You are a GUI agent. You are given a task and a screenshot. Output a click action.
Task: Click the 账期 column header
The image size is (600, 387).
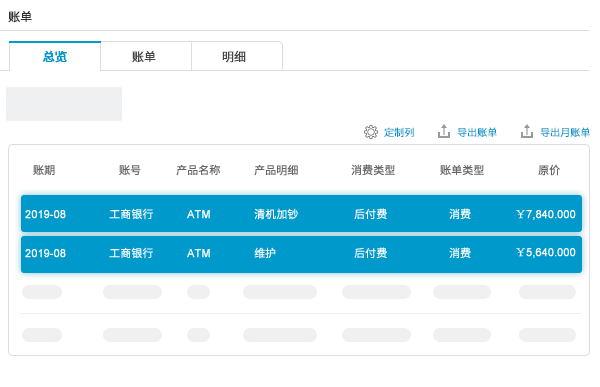click(44, 170)
